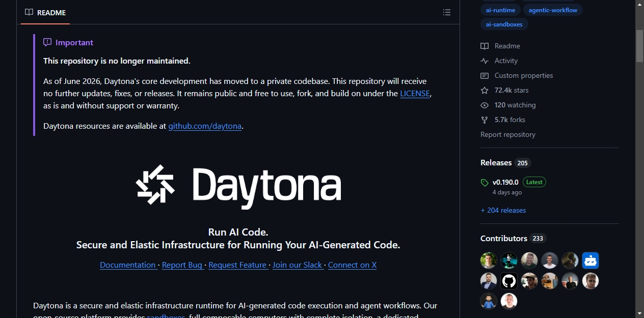Click the Important callout icon
Image resolution: width=644 pixels, height=318 pixels.
[x=47, y=43]
